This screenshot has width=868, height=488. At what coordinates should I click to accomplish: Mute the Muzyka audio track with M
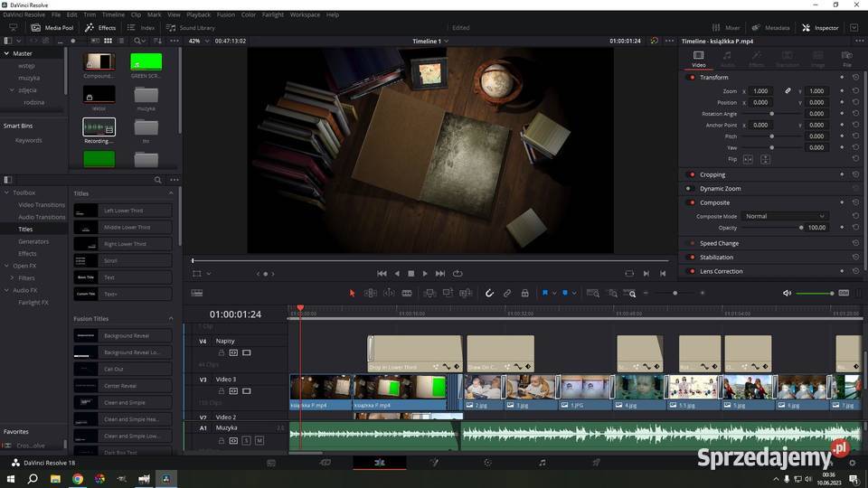259,440
